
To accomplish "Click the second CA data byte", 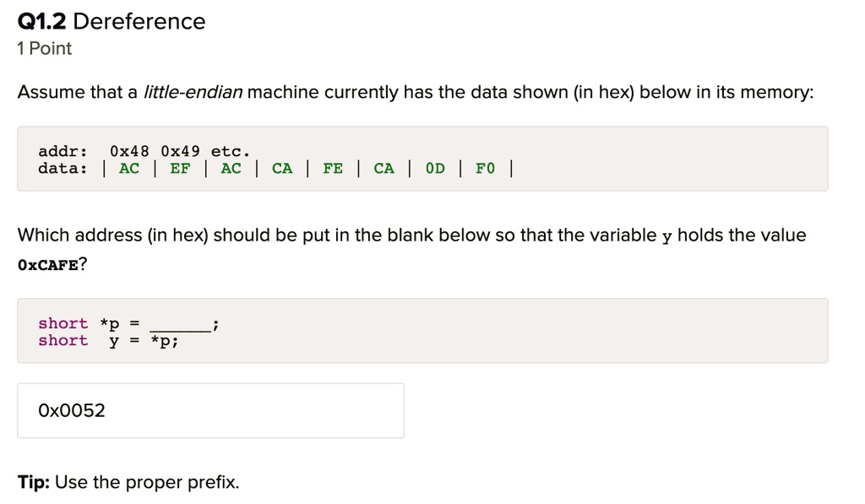I will (x=384, y=168).
